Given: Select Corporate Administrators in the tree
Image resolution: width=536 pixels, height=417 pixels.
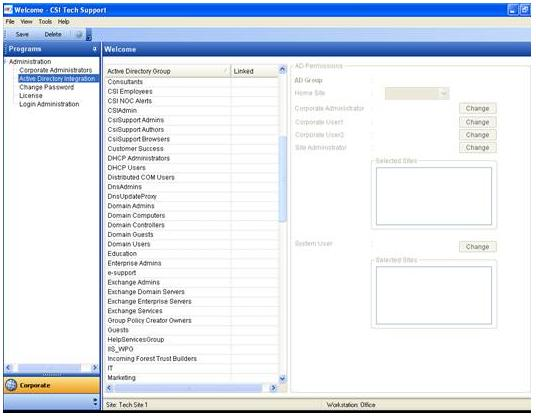Looking at the screenshot, I should tap(56, 70).
